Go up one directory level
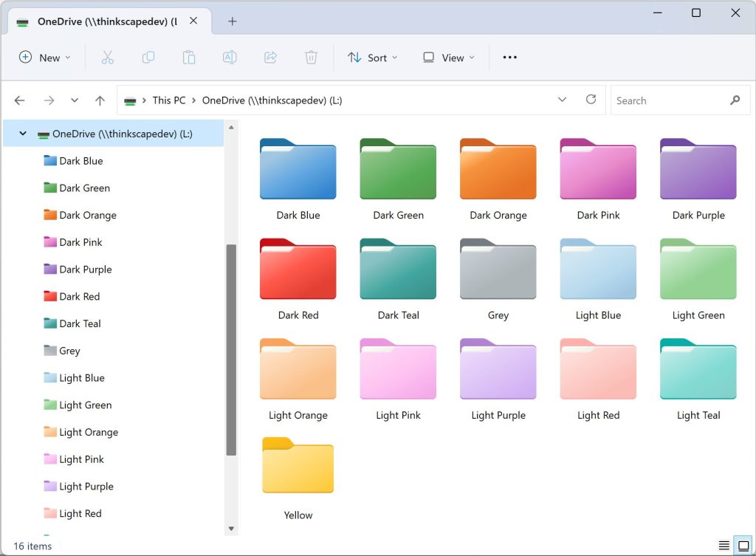 (x=100, y=100)
